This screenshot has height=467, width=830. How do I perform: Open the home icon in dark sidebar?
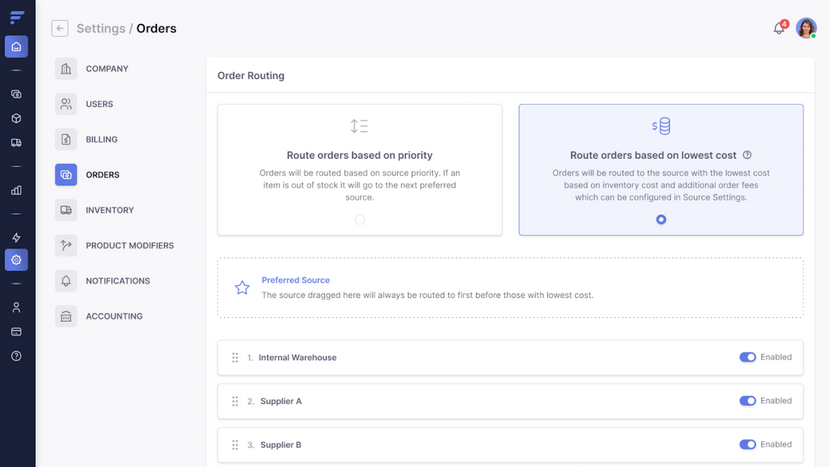16,47
